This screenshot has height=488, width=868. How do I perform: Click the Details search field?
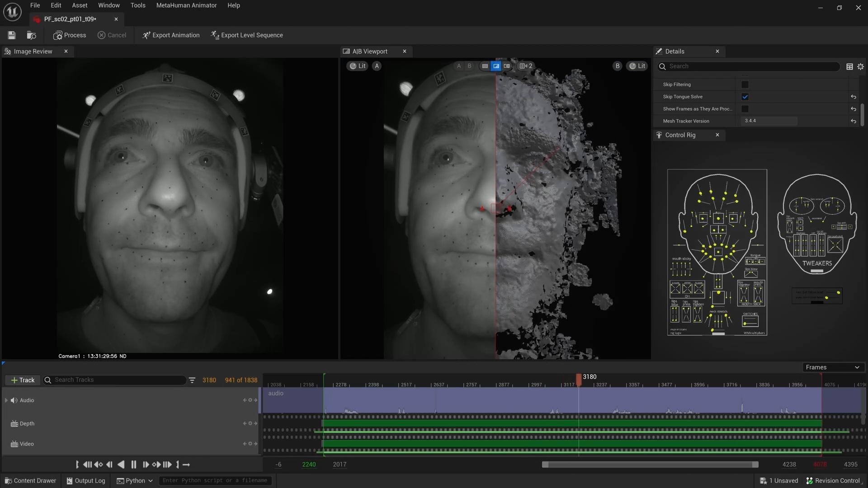point(749,66)
